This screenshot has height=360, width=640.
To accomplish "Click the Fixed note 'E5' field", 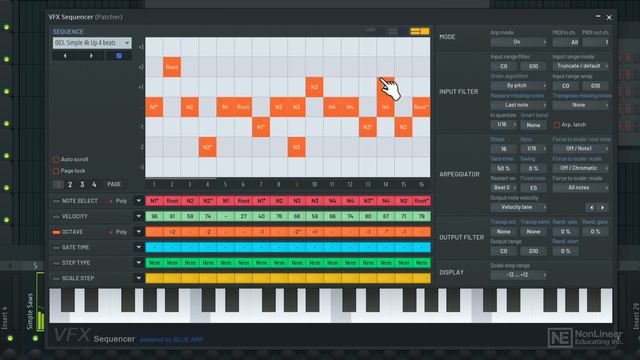I will point(533,188).
